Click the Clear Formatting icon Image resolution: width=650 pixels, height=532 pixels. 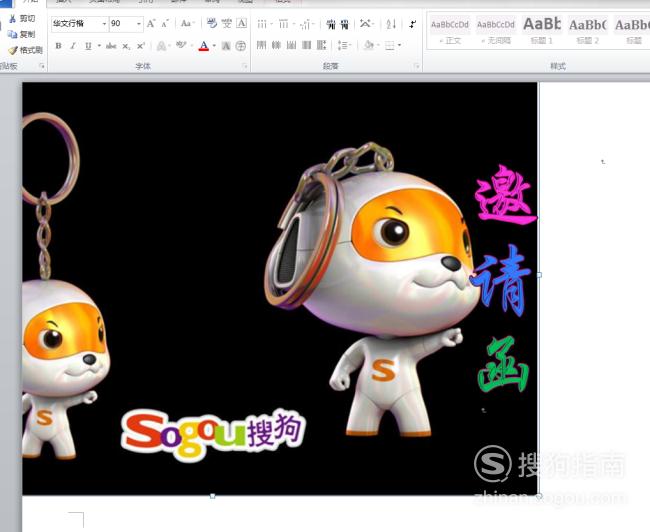[212, 23]
